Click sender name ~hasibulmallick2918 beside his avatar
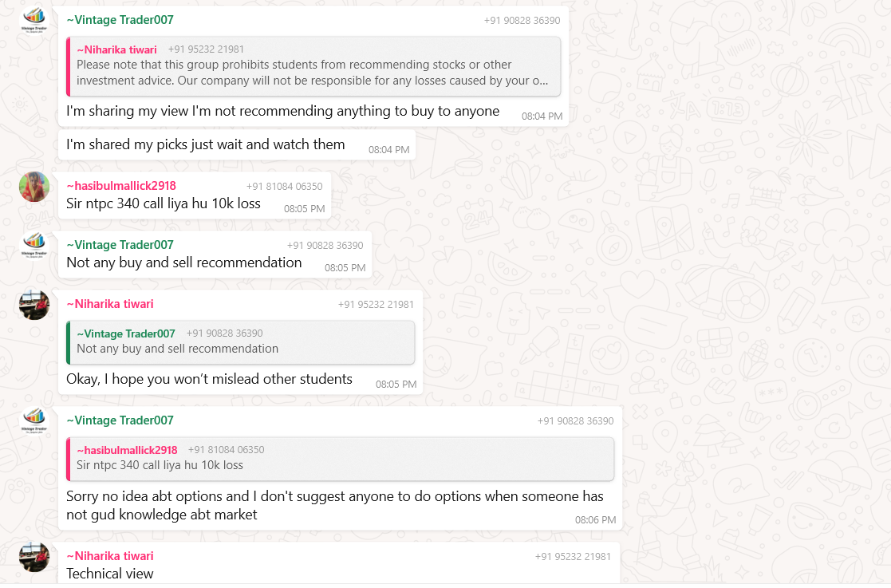Image resolution: width=891 pixels, height=588 pixels. point(121,186)
